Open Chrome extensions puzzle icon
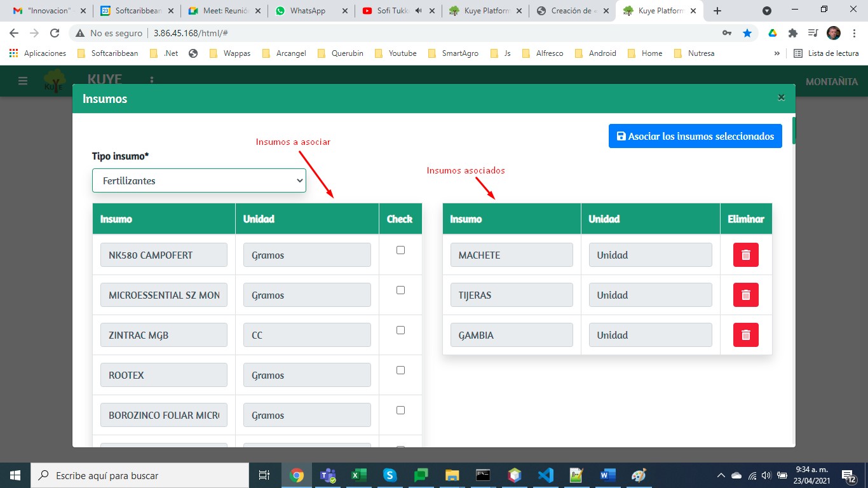The image size is (868, 488). click(792, 33)
